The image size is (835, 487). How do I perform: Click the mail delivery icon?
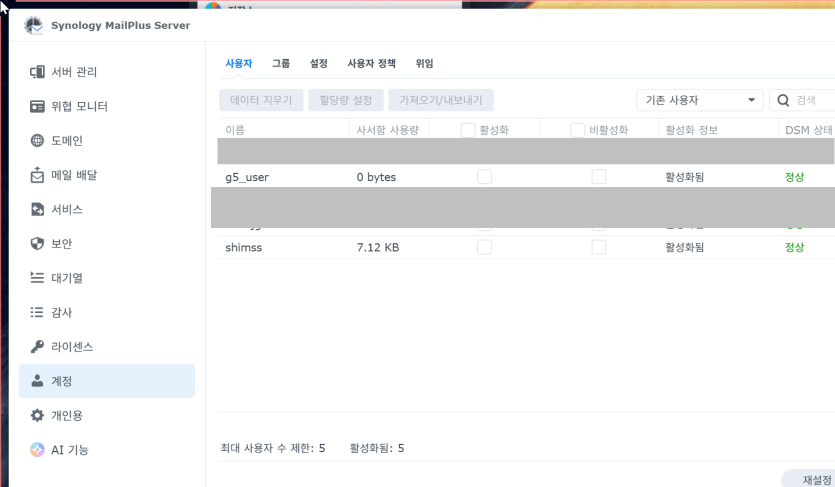pos(37,175)
